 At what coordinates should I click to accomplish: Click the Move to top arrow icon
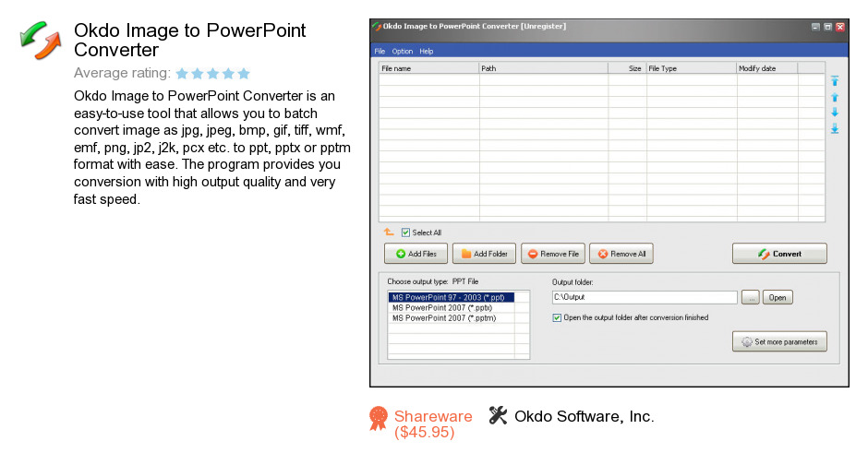point(835,80)
